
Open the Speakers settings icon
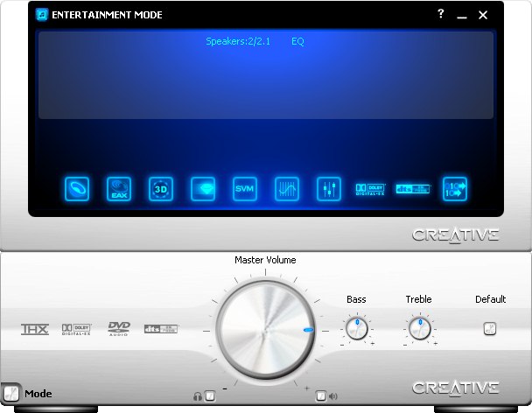(x=79, y=189)
